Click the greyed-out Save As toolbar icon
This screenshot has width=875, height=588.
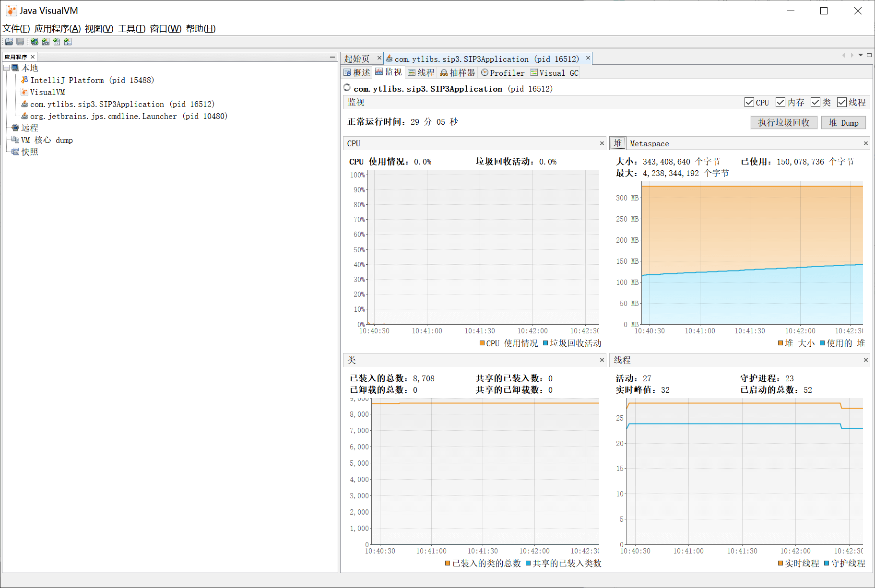(x=20, y=42)
